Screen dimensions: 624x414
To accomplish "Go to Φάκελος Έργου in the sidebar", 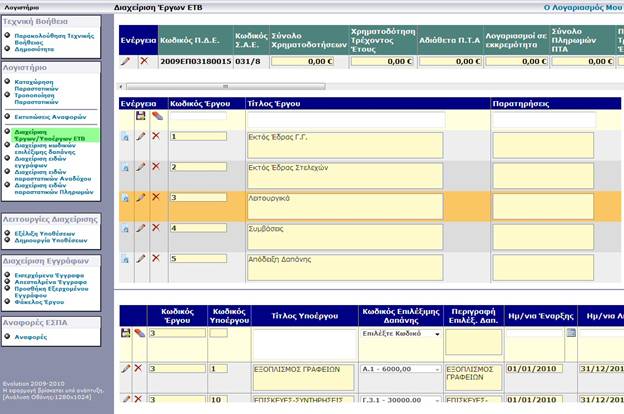I will [x=41, y=303].
